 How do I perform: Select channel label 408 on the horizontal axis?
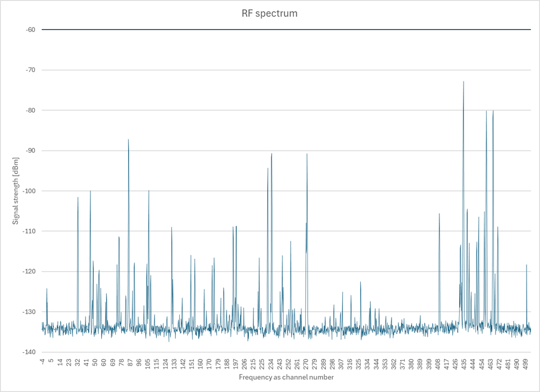(438, 364)
